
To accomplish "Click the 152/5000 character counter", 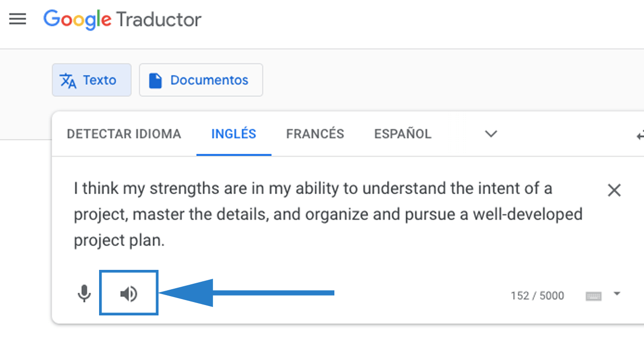I will (x=537, y=295).
